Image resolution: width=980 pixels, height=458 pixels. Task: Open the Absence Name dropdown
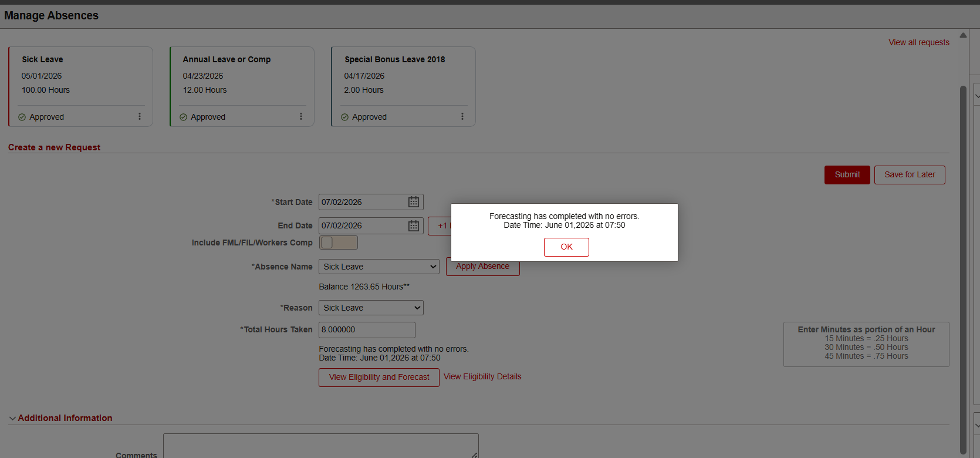[379, 267]
